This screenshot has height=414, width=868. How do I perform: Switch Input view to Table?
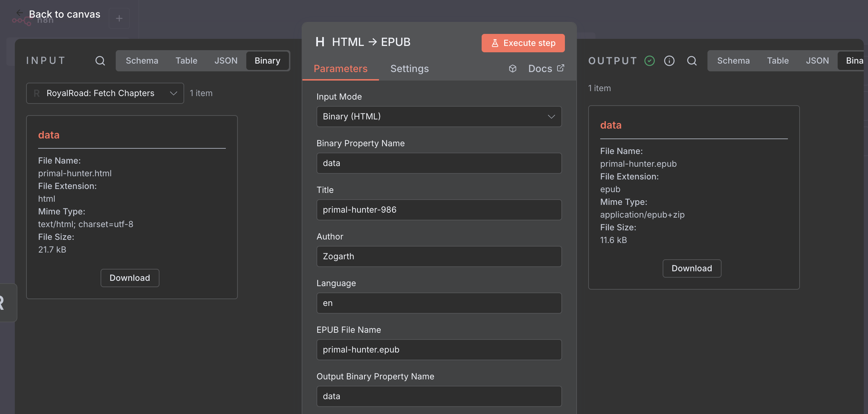tap(186, 61)
